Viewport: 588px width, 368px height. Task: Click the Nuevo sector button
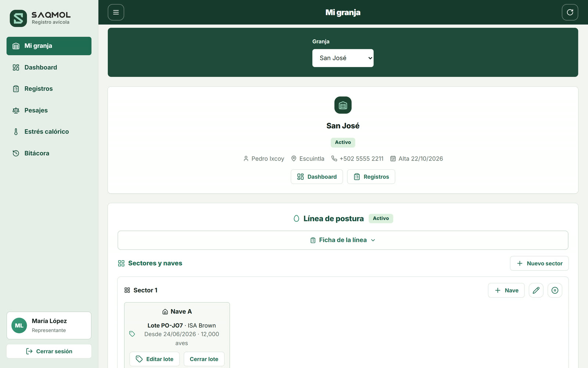click(x=539, y=263)
